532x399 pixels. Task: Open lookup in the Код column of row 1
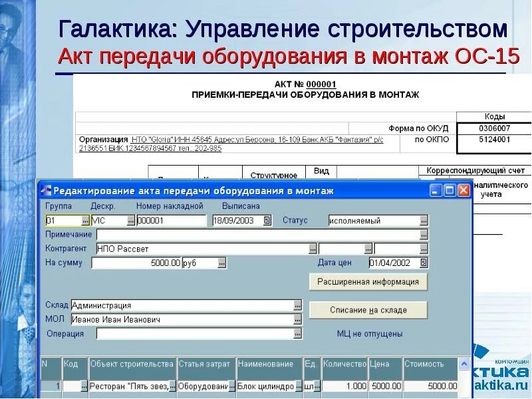[84, 386]
